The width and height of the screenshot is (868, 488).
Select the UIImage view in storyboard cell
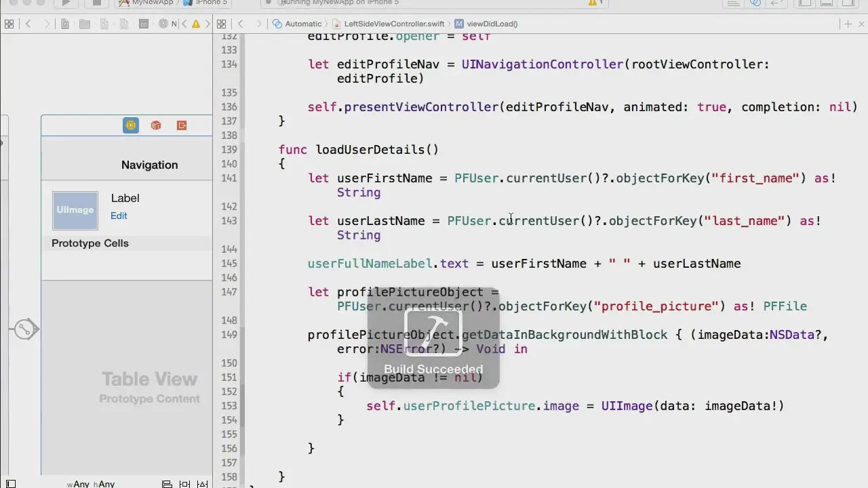point(75,210)
